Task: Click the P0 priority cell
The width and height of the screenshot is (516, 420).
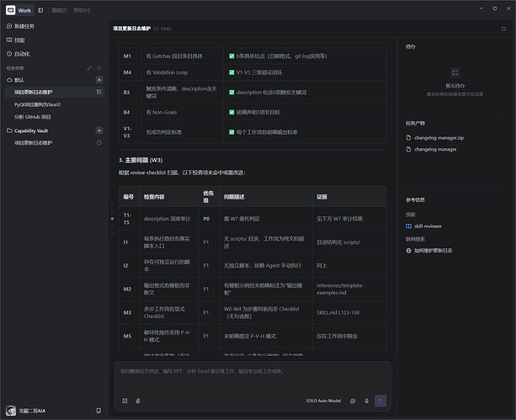Action: coord(209,219)
